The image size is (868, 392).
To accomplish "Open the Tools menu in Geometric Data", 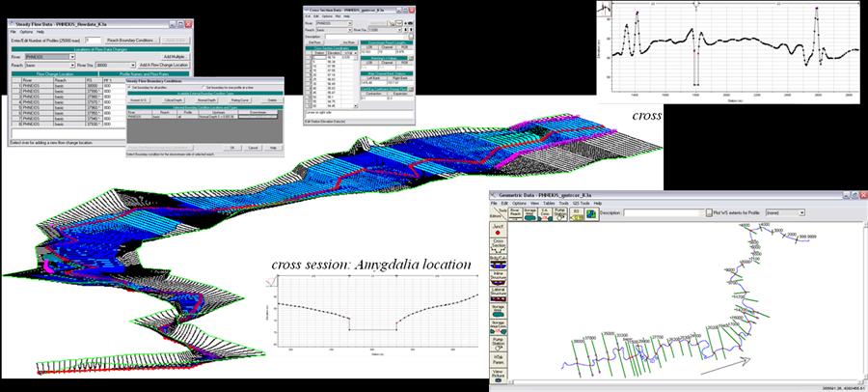I will pos(563,203).
